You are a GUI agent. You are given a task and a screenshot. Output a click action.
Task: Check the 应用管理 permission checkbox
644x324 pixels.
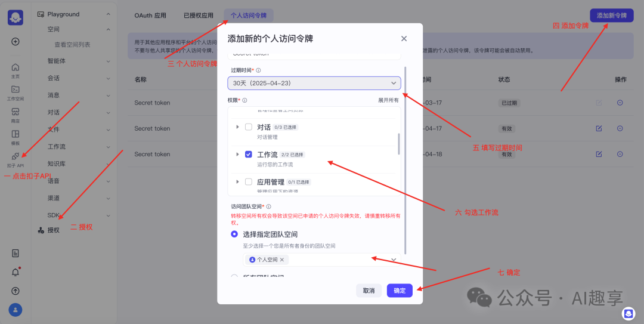tap(249, 182)
